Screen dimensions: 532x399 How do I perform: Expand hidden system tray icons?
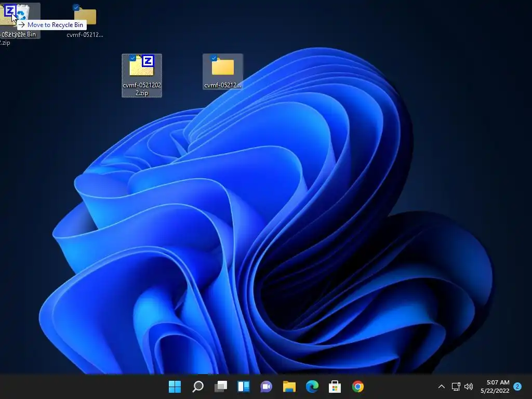[x=442, y=387]
